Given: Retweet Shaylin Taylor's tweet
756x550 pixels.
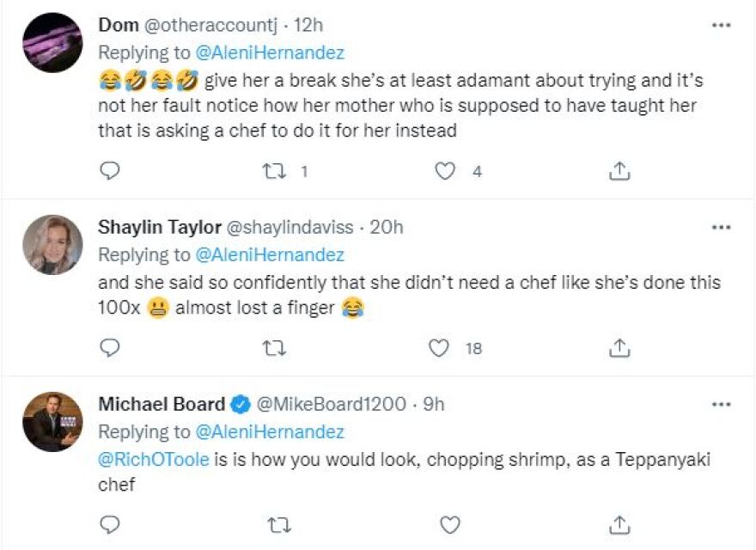Looking at the screenshot, I should tap(277, 348).
